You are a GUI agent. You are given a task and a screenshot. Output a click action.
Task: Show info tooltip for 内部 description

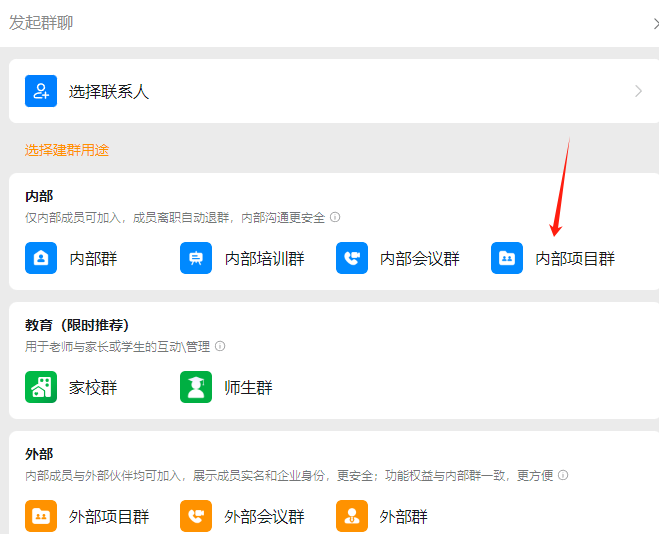335,217
